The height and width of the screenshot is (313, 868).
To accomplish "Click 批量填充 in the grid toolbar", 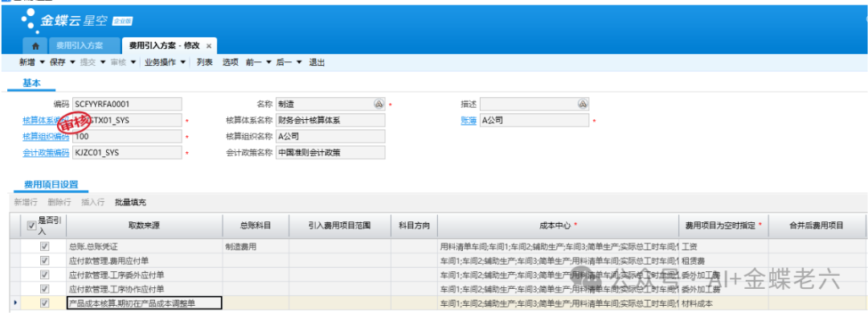I will pos(131,202).
